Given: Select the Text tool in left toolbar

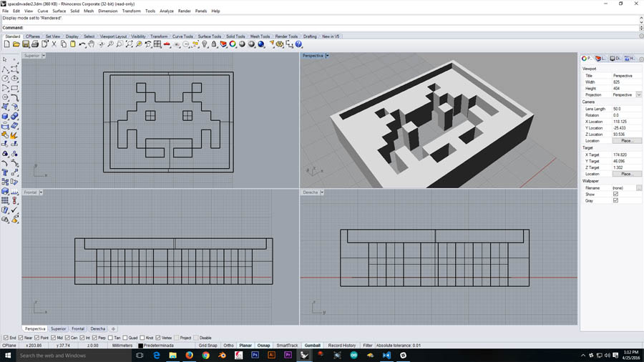Looking at the screenshot, I should click(5, 172).
